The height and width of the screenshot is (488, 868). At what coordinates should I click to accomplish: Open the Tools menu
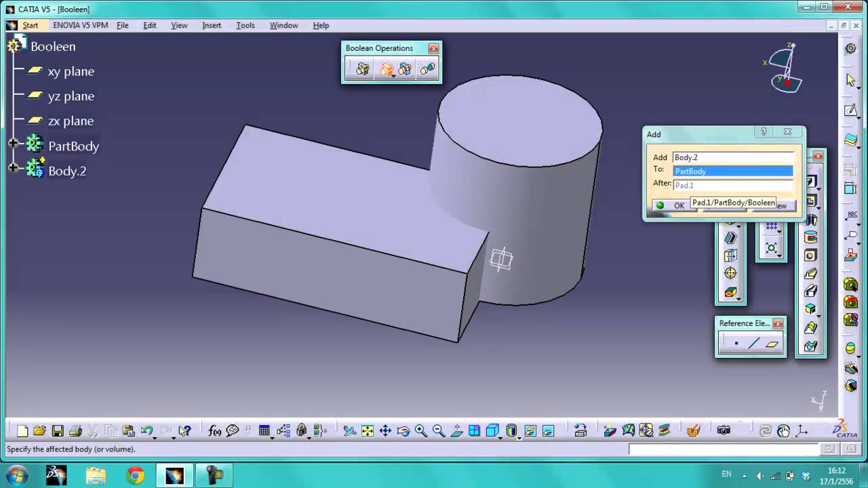[x=245, y=25]
